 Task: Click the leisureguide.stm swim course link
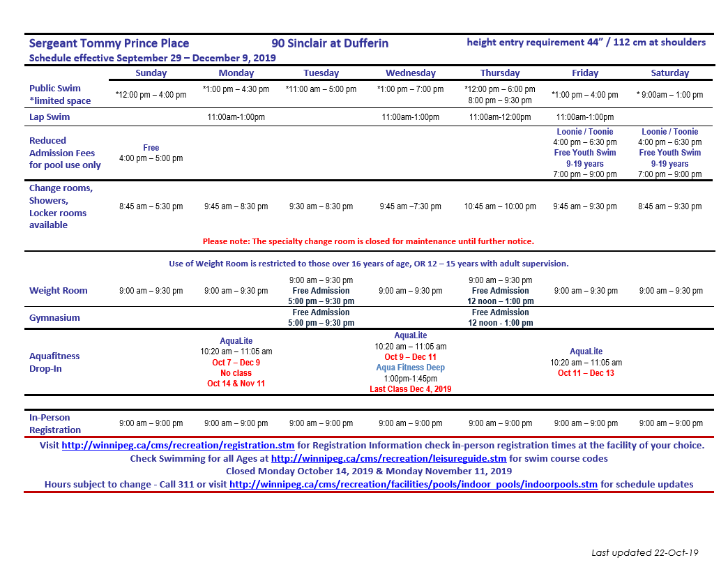388,458
